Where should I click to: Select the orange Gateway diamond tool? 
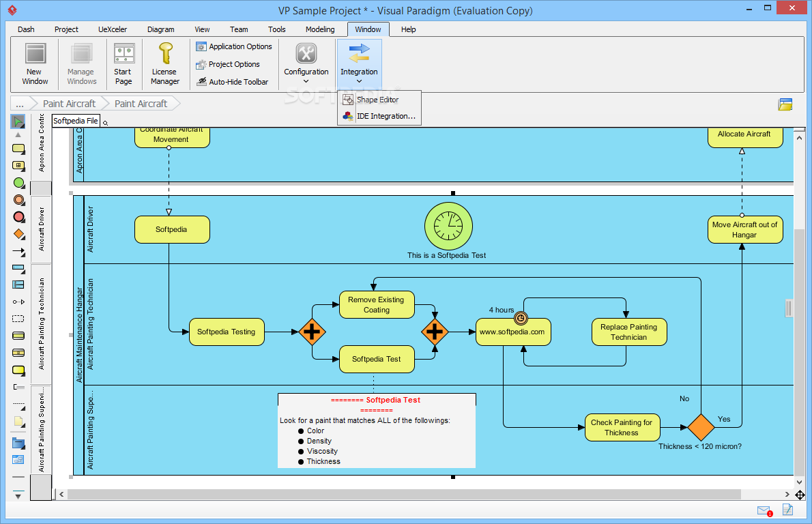point(18,234)
